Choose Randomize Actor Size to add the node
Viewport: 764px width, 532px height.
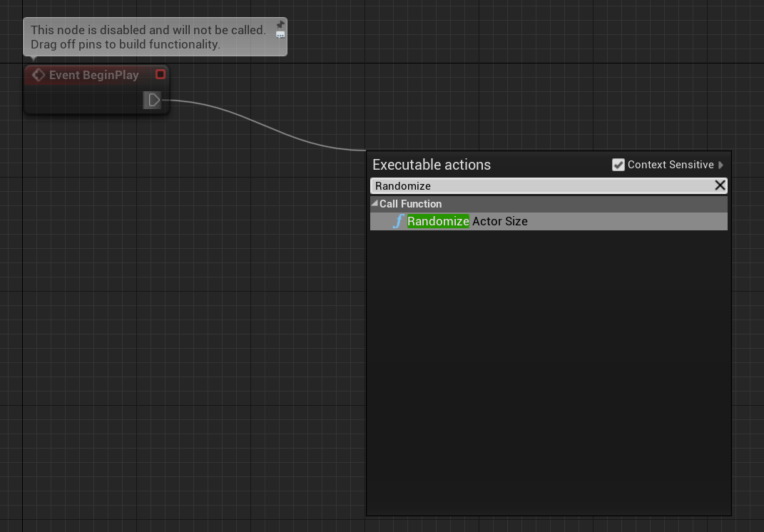coord(467,221)
